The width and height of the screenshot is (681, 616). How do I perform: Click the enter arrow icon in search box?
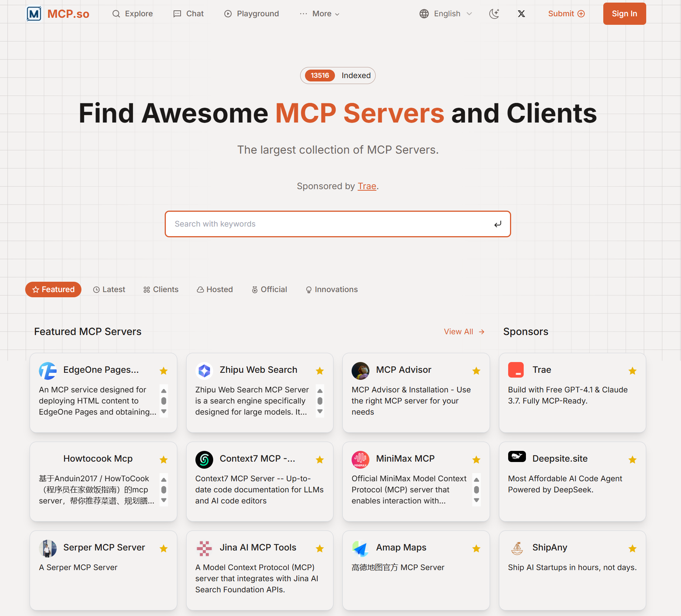tap(498, 224)
